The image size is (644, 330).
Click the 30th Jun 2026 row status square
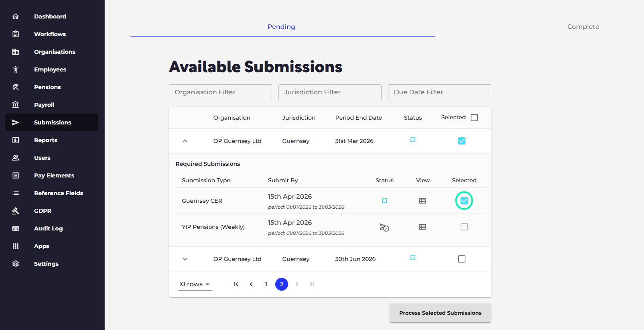[x=413, y=258]
